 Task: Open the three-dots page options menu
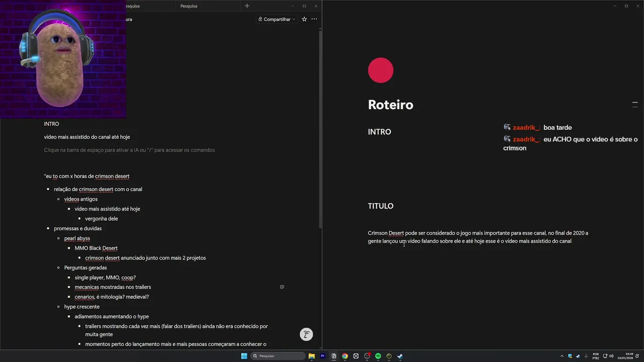(x=314, y=19)
